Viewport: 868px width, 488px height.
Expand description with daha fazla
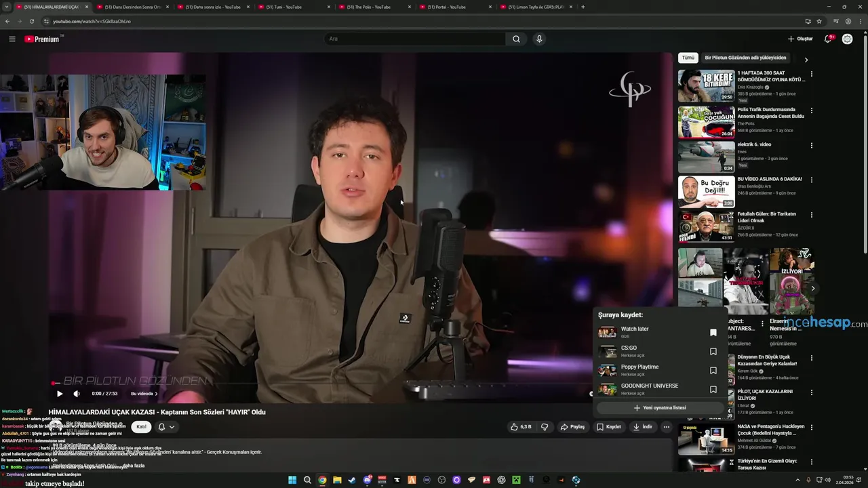[134, 466]
